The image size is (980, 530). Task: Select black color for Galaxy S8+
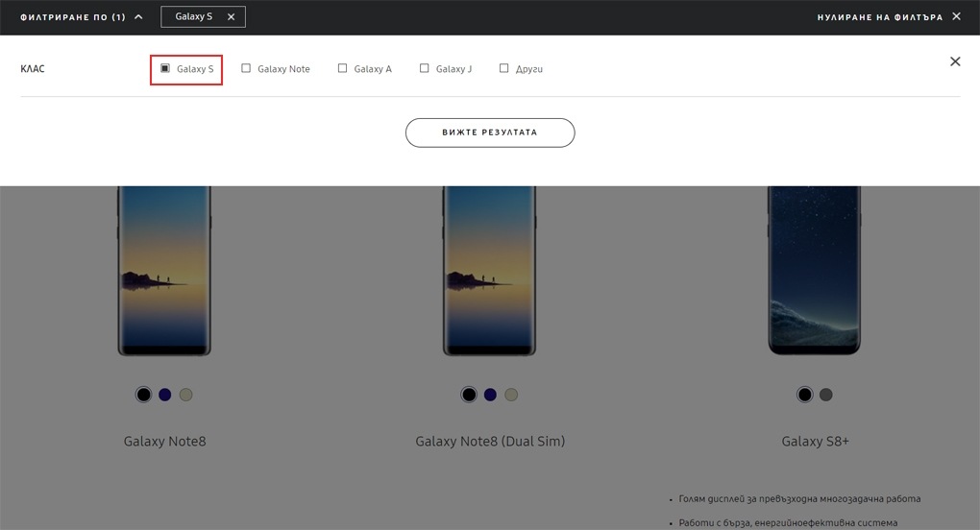point(805,395)
